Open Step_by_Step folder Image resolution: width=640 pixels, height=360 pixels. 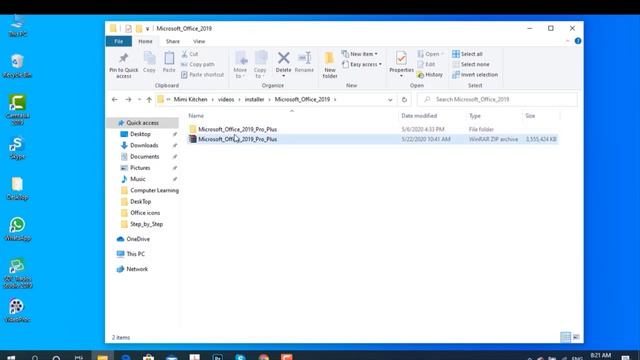tap(147, 224)
